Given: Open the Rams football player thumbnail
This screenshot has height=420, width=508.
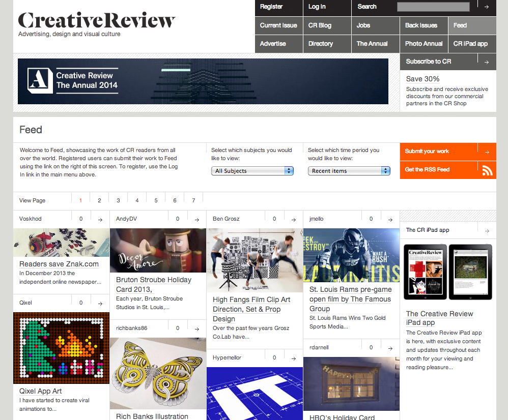Looking at the screenshot, I should 352,255.
